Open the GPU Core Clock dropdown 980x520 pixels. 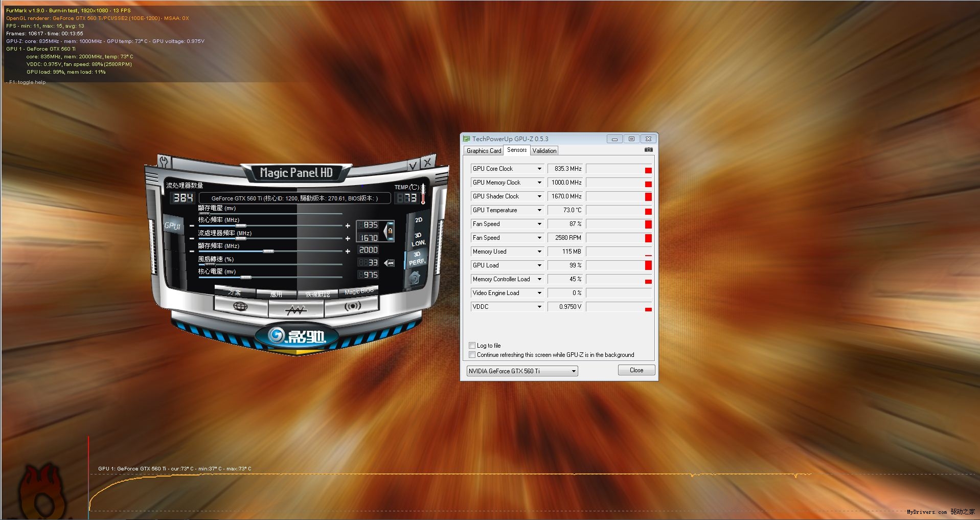pos(507,169)
